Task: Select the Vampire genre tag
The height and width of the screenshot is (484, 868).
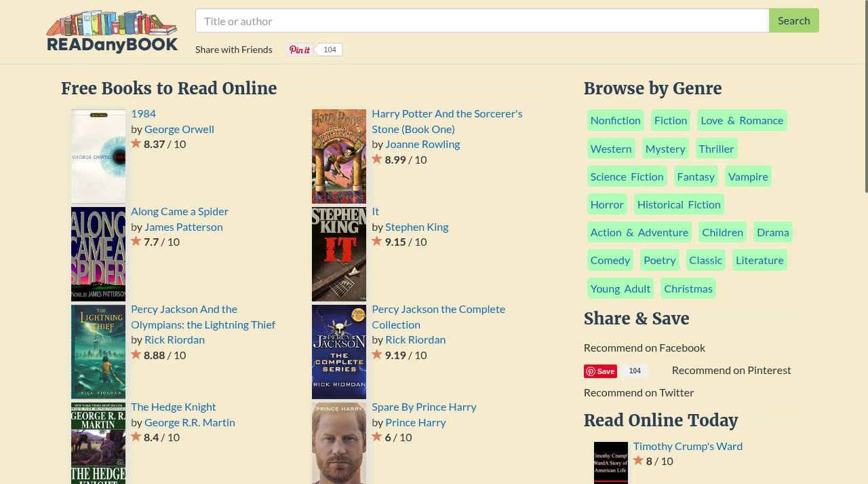Action: [748, 176]
